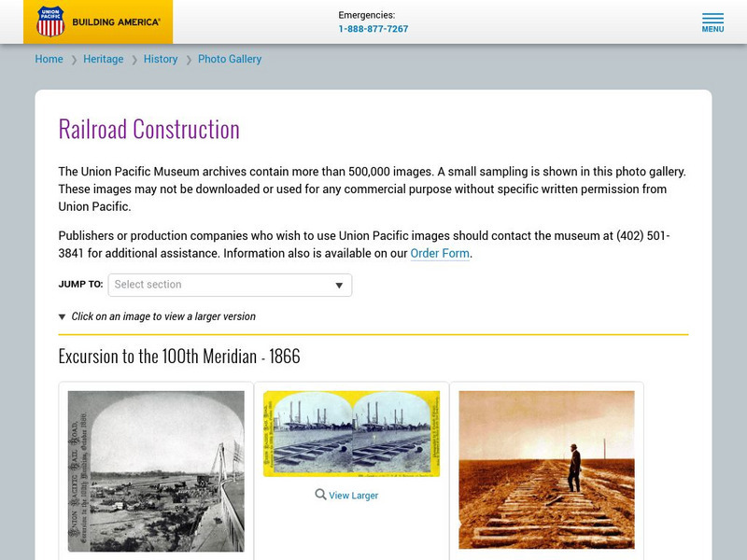This screenshot has height=560, width=747.
Task: Open the hamburger MENU icon
Action: (715, 21)
